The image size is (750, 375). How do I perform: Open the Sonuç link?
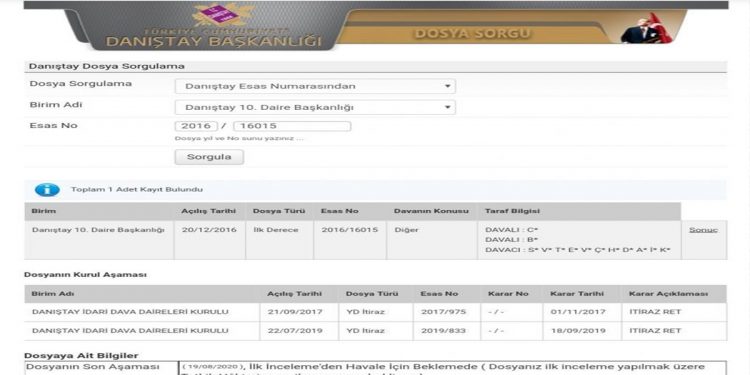pos(703,230)
